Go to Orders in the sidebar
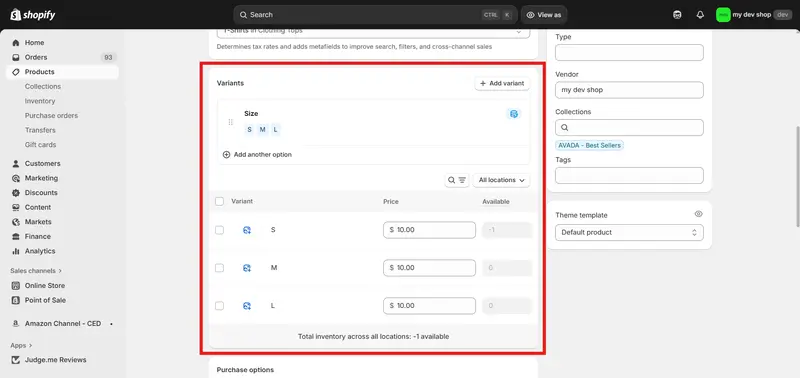The image size is (800, 378). tap(62, 58)
